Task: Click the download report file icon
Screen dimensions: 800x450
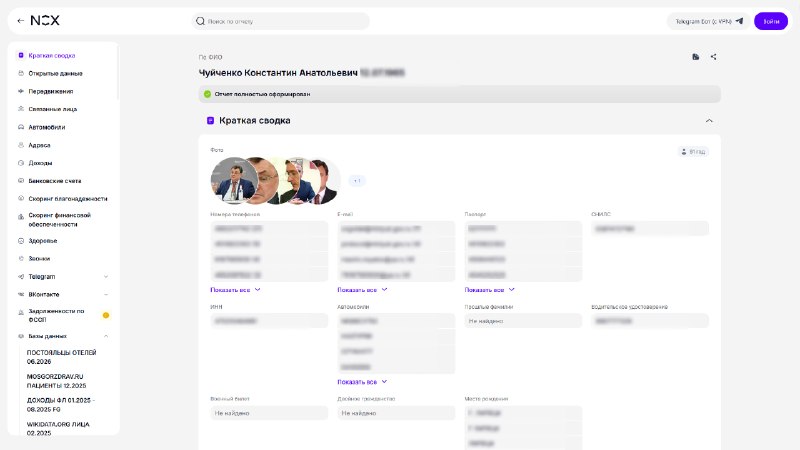Action: 695,57
